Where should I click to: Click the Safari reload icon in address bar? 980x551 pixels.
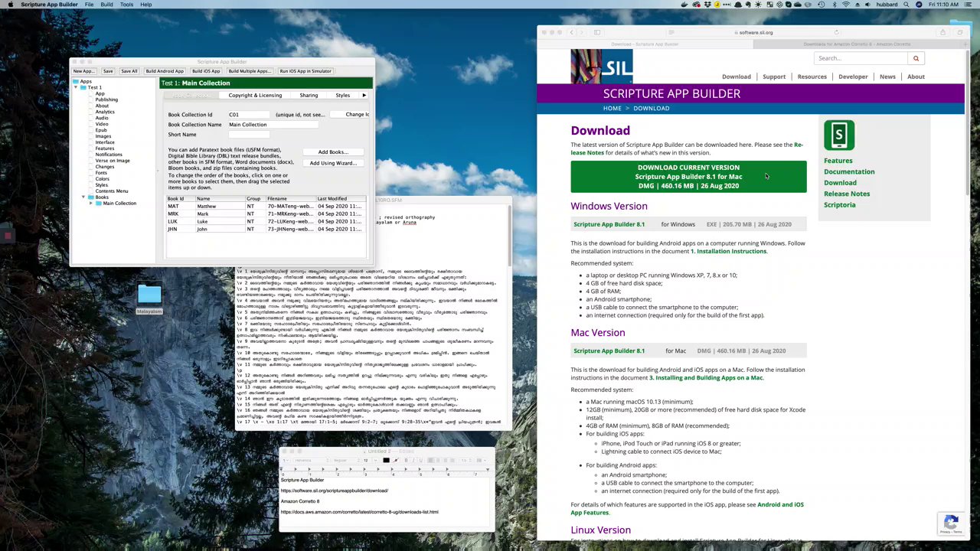pos(836,32)
